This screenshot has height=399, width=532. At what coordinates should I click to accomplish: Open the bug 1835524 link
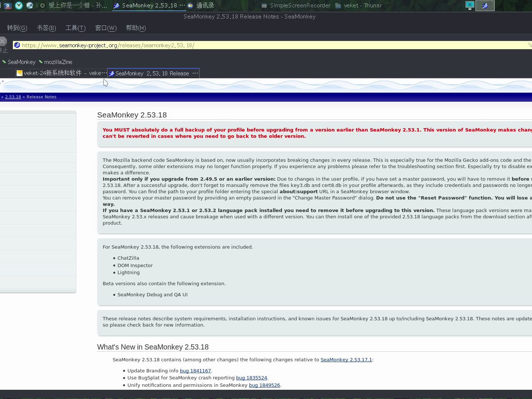pyautogui.click(x=252, y=378)
